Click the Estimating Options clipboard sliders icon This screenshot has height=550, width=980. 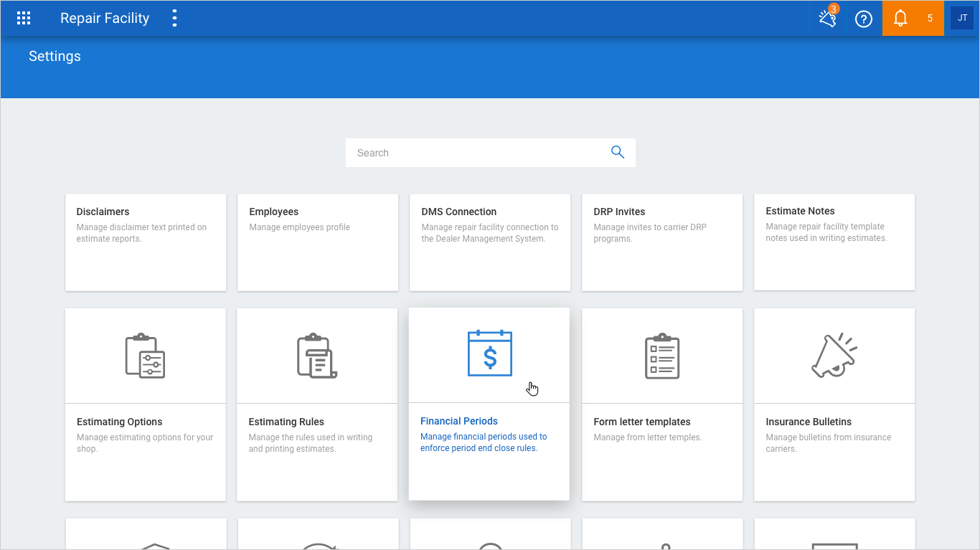146,356
